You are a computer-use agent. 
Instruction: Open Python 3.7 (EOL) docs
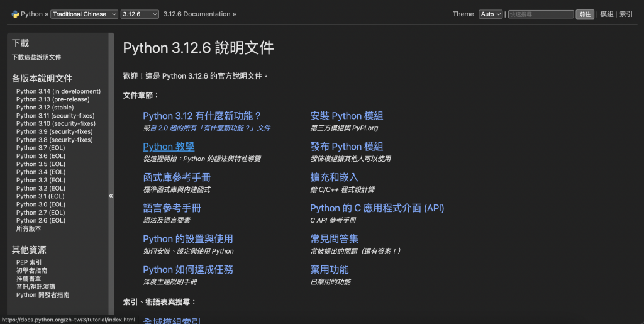point(41,148)
